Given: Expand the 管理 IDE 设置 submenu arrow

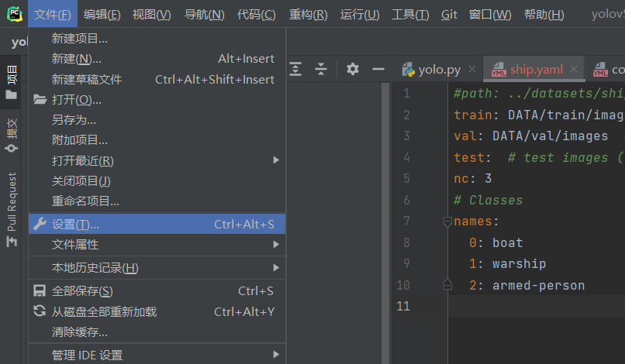Looking at the screenshot, I should point(276,355).
